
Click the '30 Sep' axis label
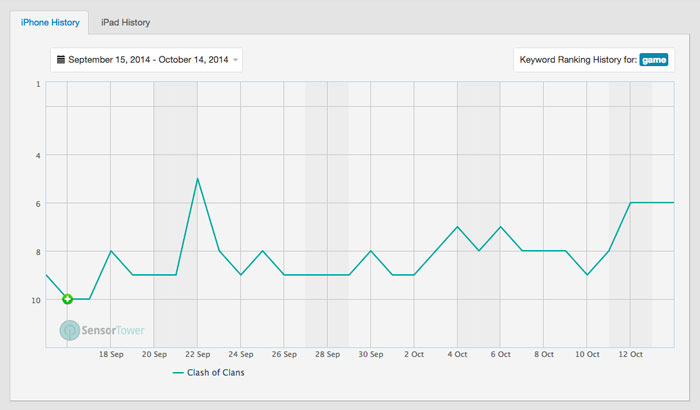pos(371,354)
